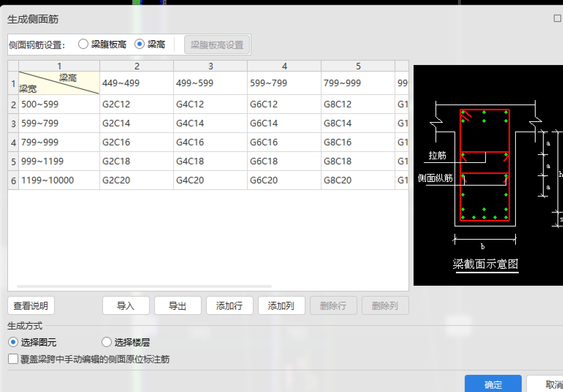The height and width of the screenshot is (392, 563).
Task: Select cell G8C20
Action: [358, 180]
